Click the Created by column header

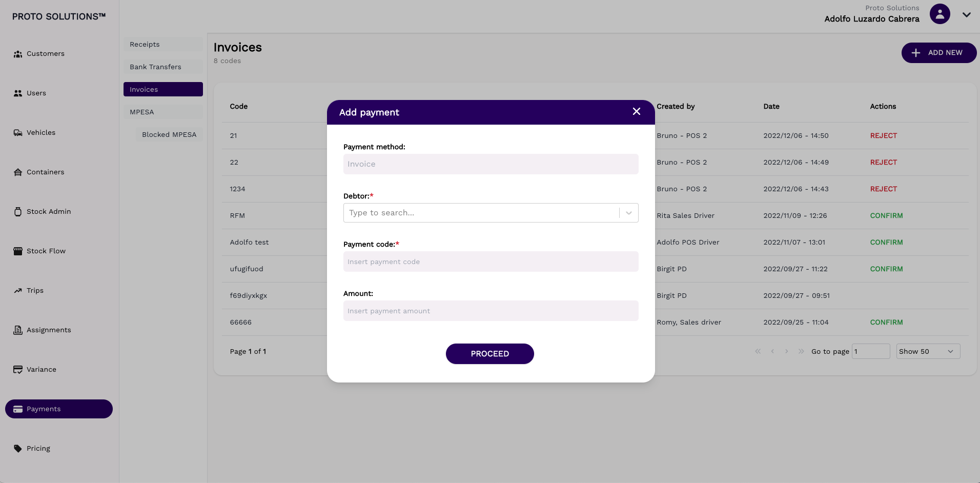[676, 107]
